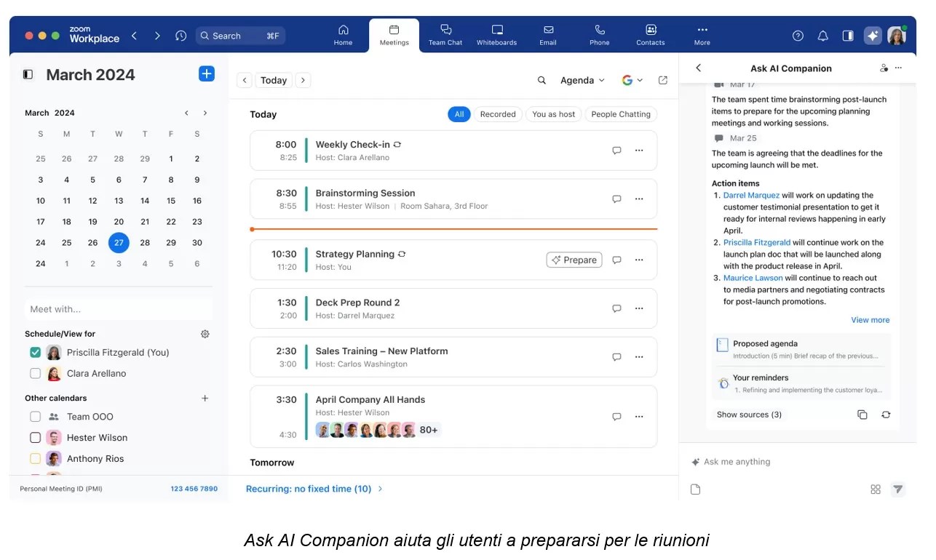Filter meetings by Recorded
The image size is (936, 560).
click(498, 114)
